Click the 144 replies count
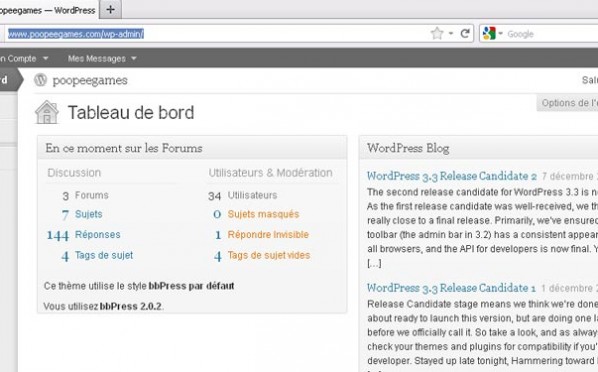The height and width of the screenshot is (372, 598). click(58, 235)
